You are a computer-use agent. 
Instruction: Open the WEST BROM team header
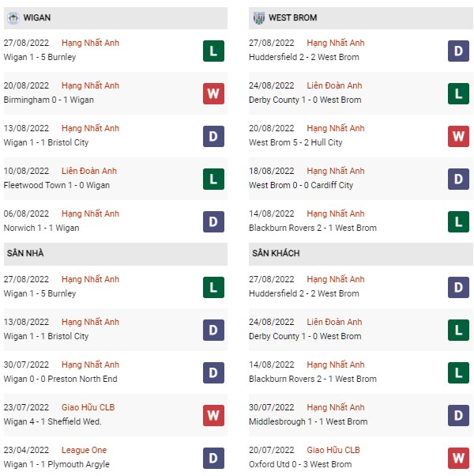click(360, 18)
